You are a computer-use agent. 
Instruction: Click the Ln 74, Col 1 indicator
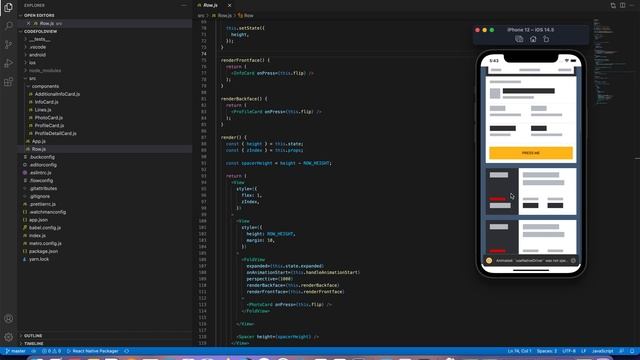point(519,351)
